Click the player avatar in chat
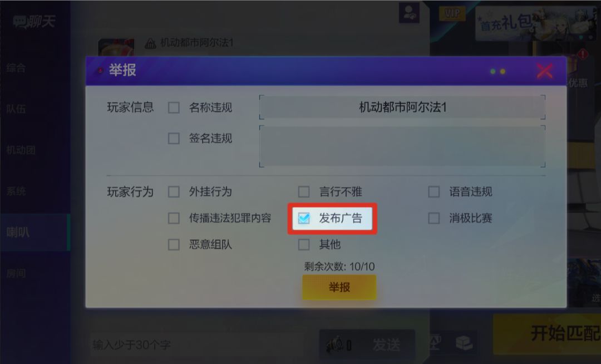The height and width of the screenshot is (364, 601). [116, 47]
